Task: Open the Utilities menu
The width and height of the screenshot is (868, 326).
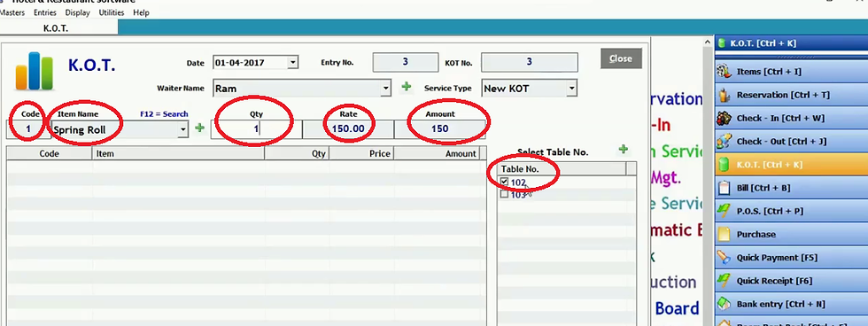Action: point(112,12)
